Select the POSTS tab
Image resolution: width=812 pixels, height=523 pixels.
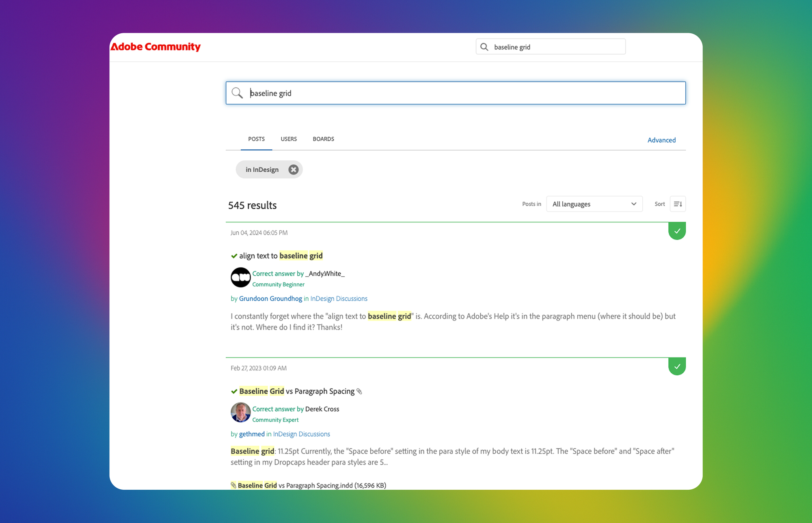point(256,139)
